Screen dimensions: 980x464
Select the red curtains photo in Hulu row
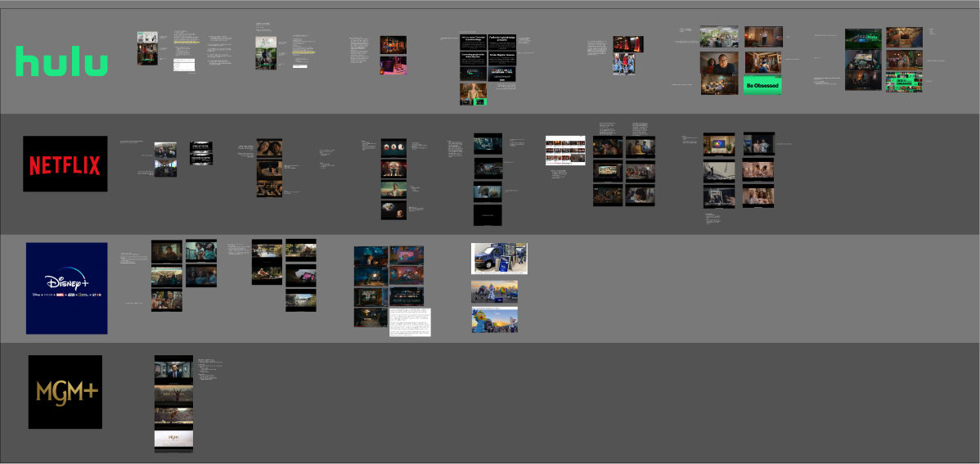(x=628, y=43)
